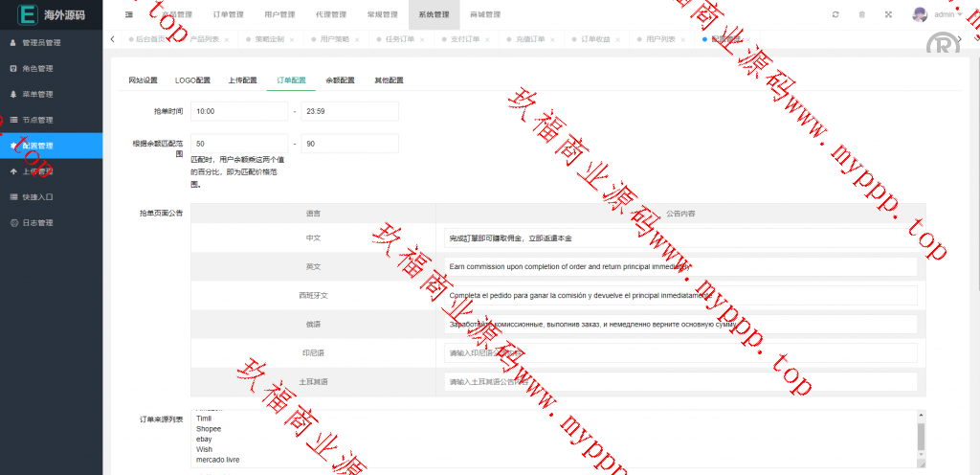Open 商城管理 in top navigation
The image size is (980, 475).
click(484, 14)
